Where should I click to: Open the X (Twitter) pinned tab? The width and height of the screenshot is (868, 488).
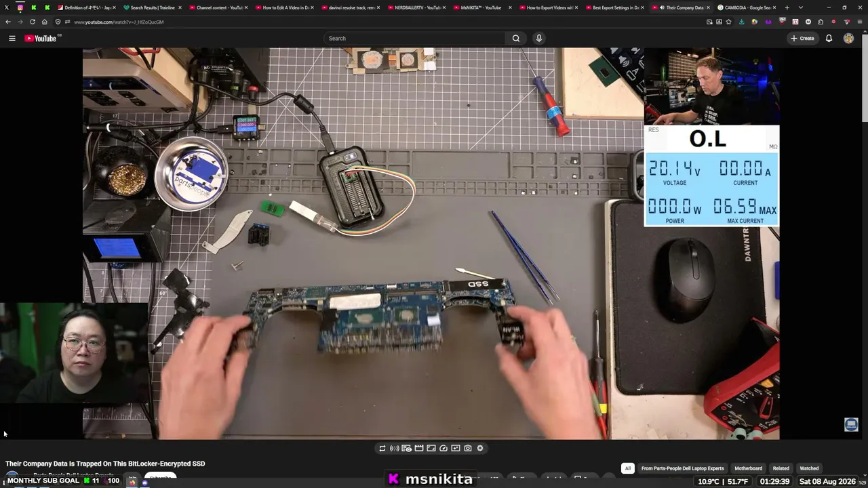click(6, 7)
